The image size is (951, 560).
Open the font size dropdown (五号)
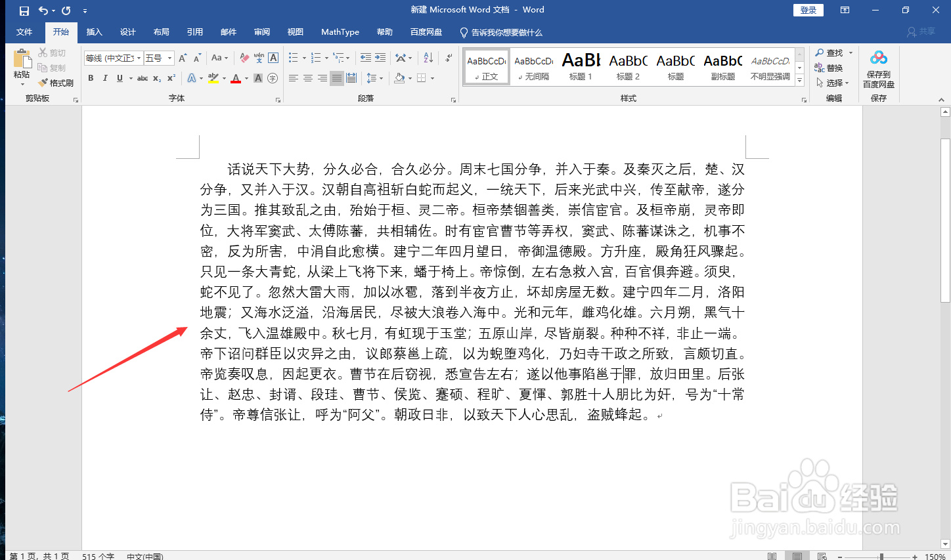pos(169,58)
